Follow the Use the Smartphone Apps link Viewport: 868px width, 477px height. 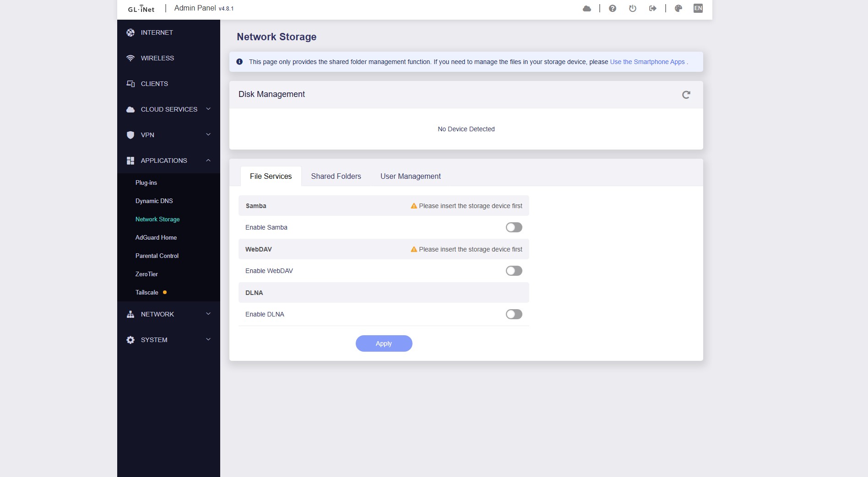647,62
